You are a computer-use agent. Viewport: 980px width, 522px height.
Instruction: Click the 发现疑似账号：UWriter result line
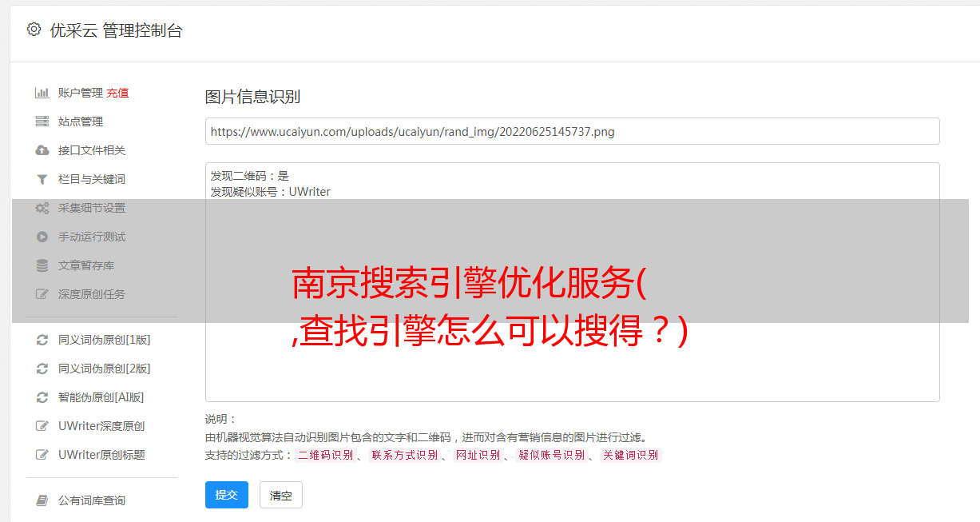tap(270, 192)
